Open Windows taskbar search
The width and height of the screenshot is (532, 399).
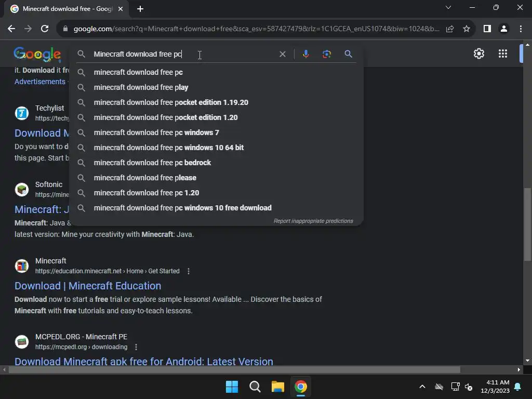coord(255,387)
